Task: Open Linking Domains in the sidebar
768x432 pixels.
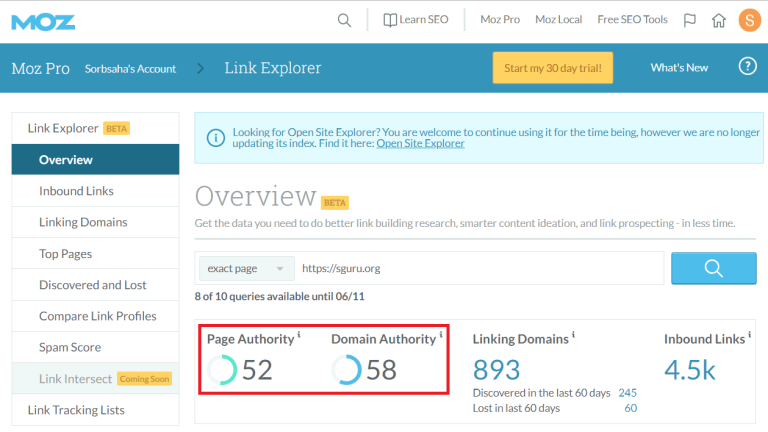Action: tap(96, 222)
